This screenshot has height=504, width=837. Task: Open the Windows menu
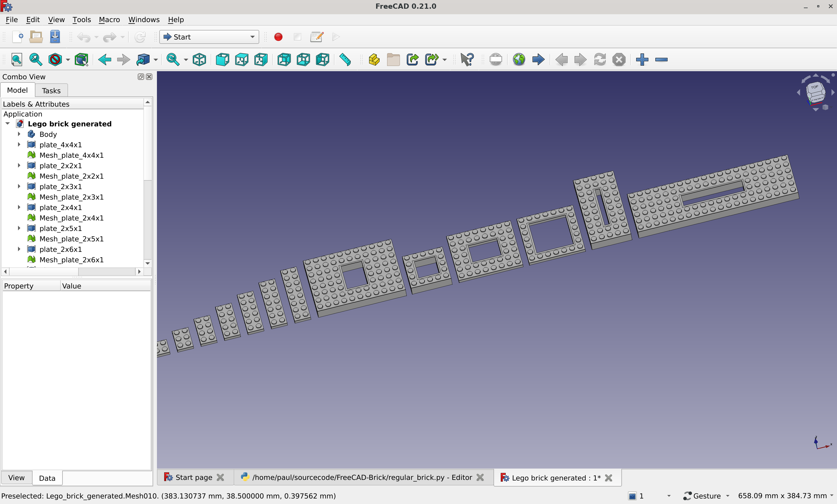click(x=144, y=20)
